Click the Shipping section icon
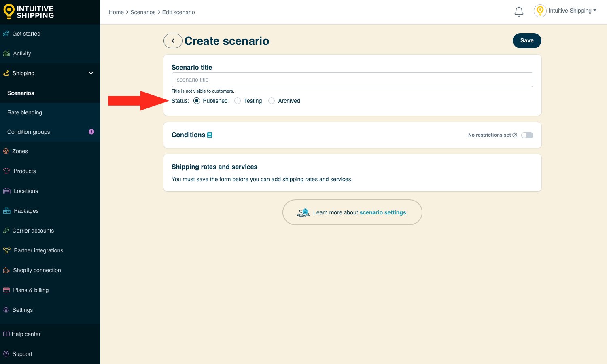This screenshot has width=607, height=364. 6,73
